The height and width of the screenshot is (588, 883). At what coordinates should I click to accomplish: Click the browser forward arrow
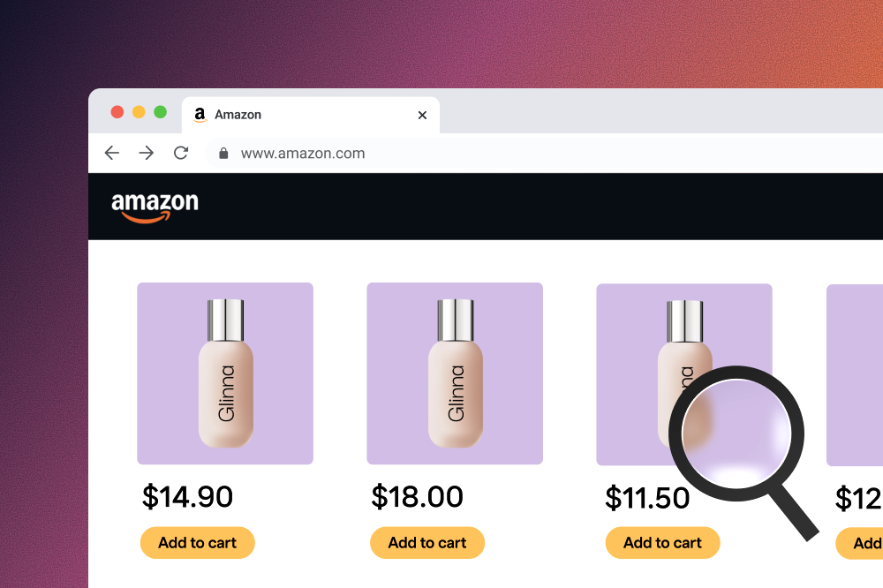pyautogui.click(x=147, y=153)
